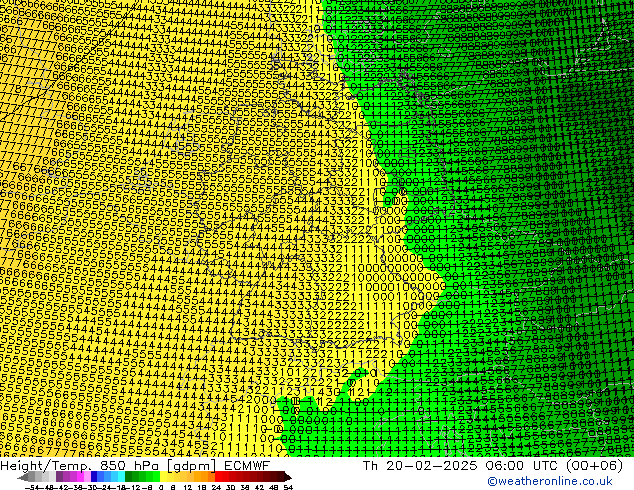Click the weatheronline.co.uk copyright link
The image size is (634, 490).
(550, 481)
